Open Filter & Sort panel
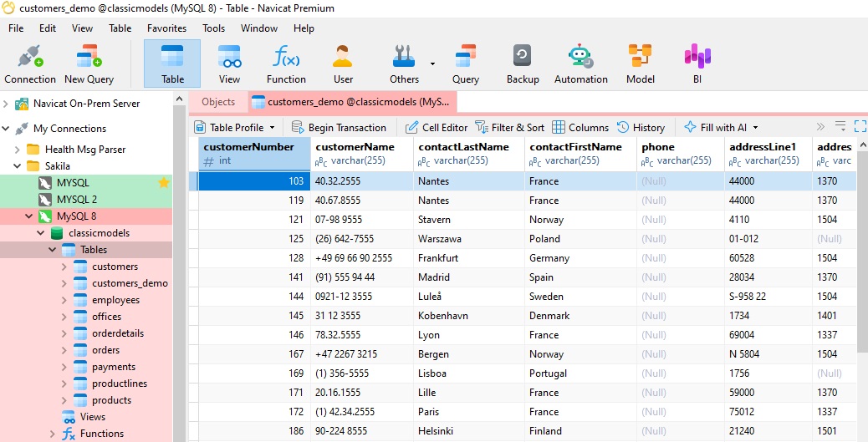This screenshot has width=868, height=442. tap(510, 127)
